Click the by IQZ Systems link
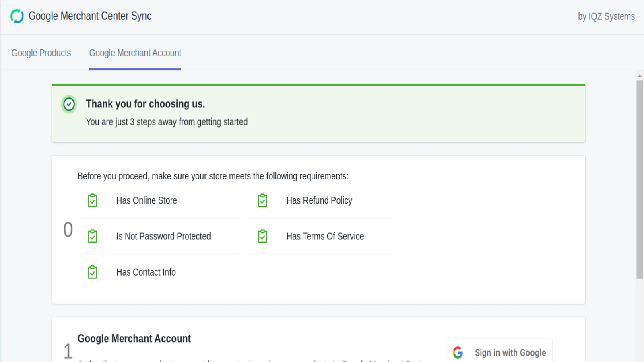644x362 pixels. (606, 16)
